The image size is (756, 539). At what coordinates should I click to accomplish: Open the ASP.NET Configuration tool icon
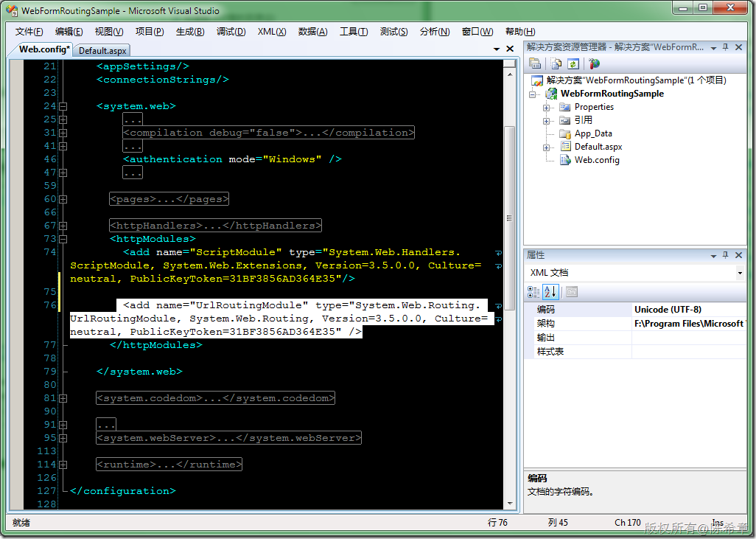pos(594,63)
